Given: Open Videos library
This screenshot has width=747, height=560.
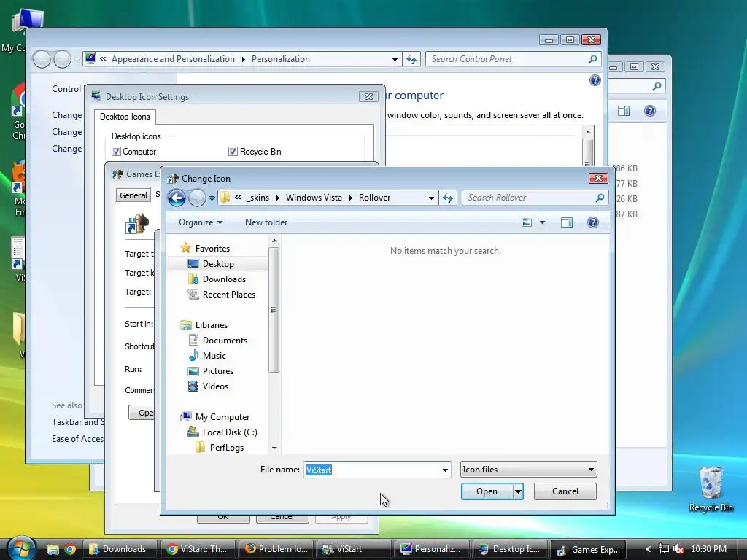Looking at the screenshot, I should tap(215, 386).
